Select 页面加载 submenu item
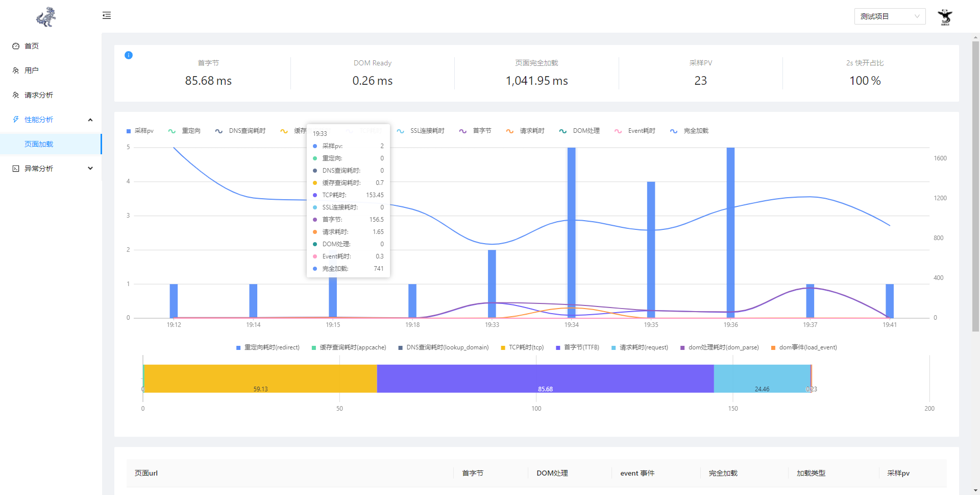This screenshot has height=495, width=980. 51,144
